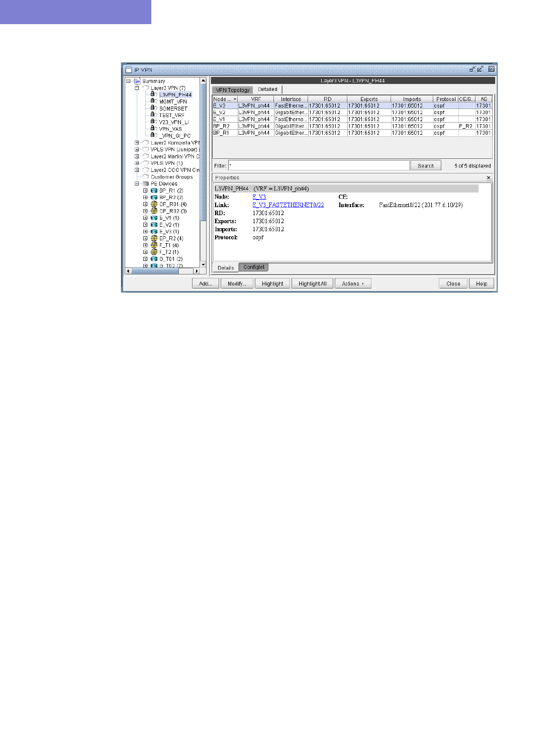Screen dimensions: 560x748
Task: Sort by the VRF column header
Action: pyautogui.click(x=256, y=99)
